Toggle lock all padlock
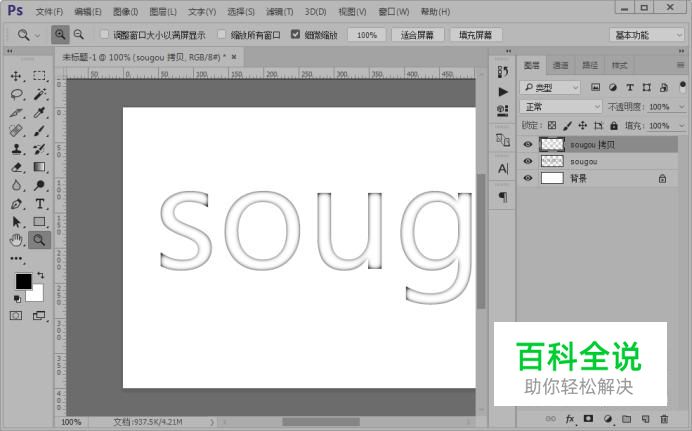 point(614,126)
